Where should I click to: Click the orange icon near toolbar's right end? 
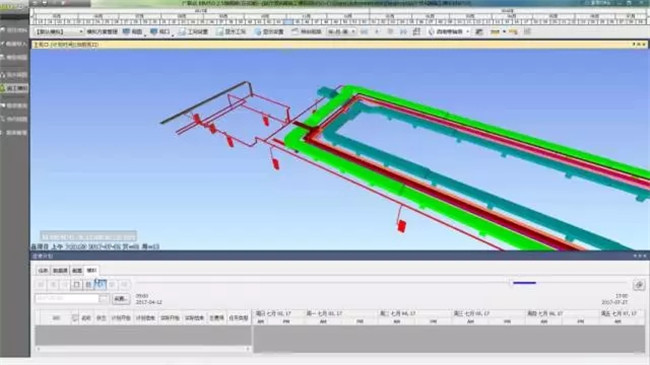pyautogui.click(x=513, y=32)
